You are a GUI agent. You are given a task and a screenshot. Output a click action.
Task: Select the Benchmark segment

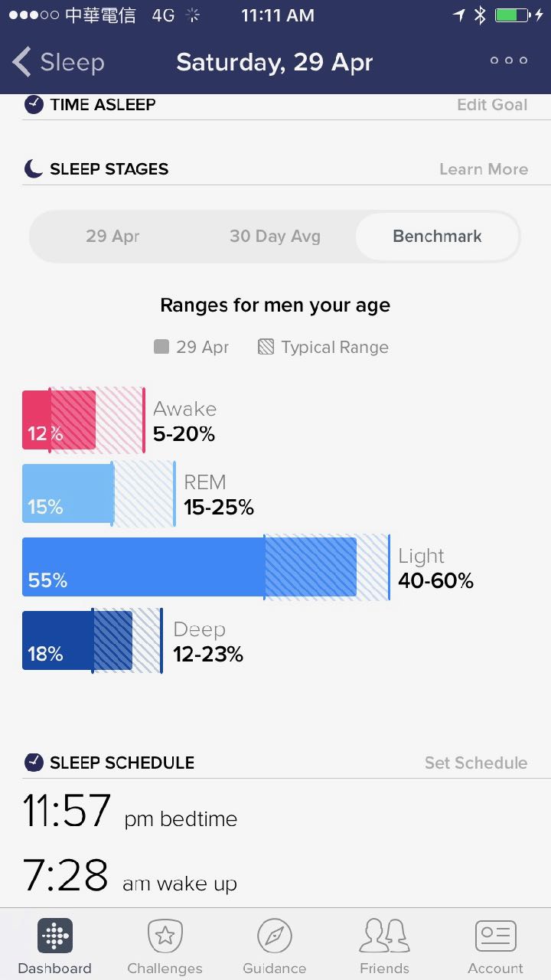(437, 236)
